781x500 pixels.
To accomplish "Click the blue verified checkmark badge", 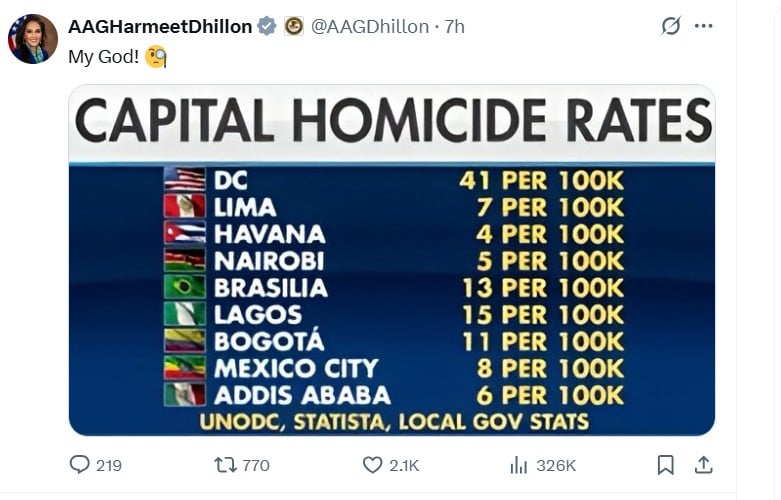I will coord(267,26).
